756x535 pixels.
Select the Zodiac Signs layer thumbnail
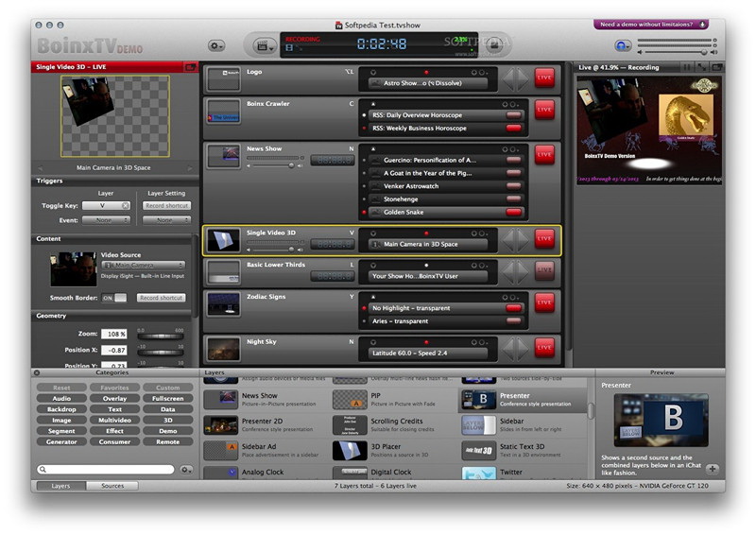click(x=223, y=304)
